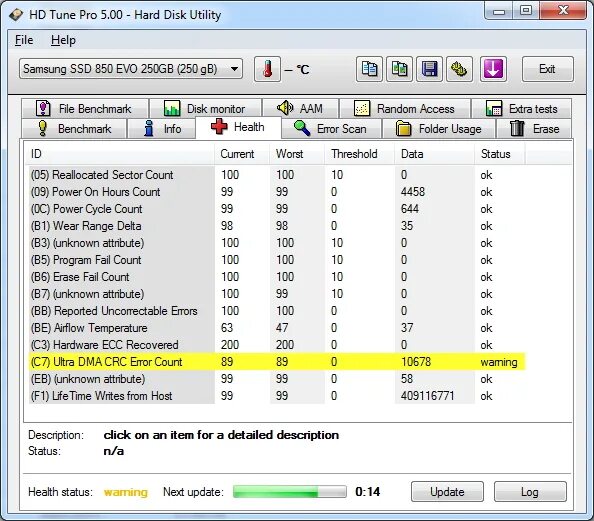
Task: Click the thermometer temperature icon
Action: pos(267,69)
